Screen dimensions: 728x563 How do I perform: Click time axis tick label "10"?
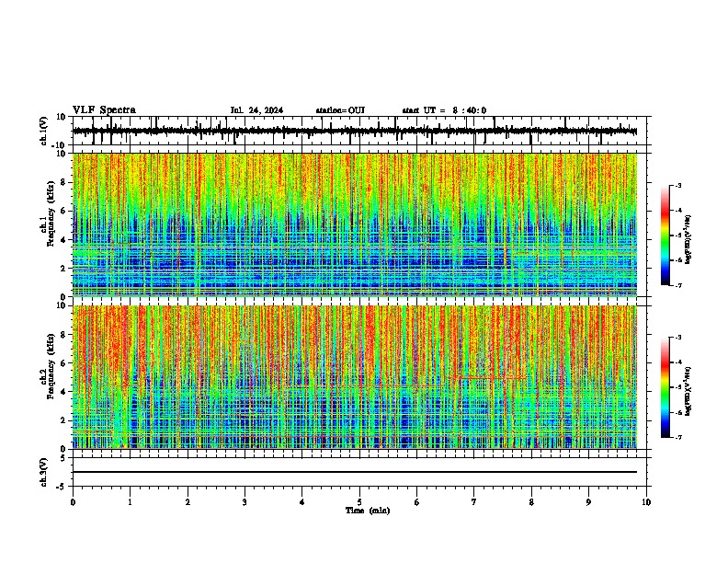coord(646,502)
